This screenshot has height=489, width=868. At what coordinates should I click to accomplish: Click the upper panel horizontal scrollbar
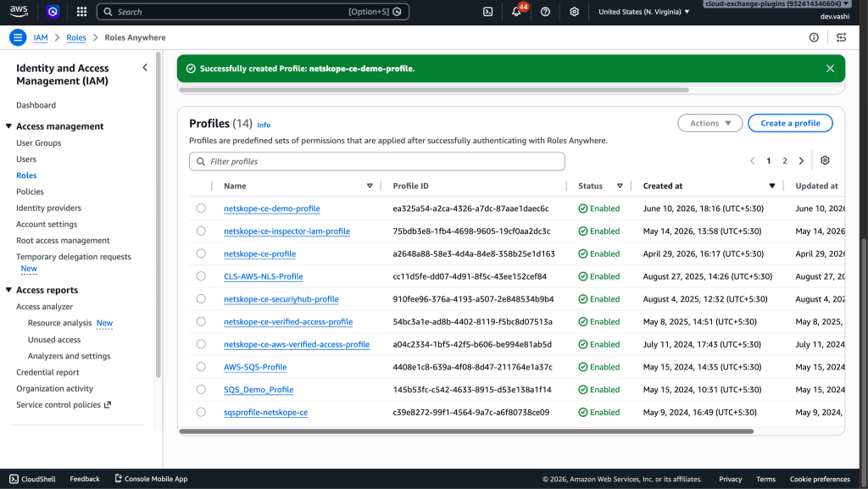[434, 90]
